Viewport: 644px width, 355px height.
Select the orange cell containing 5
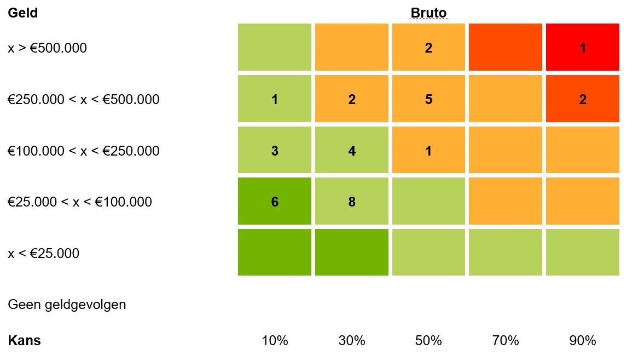(428, 99)
